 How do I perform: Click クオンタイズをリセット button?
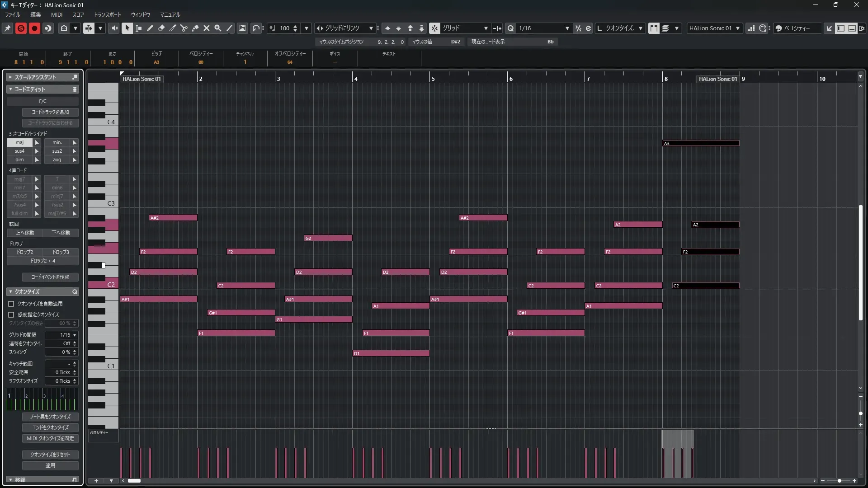pos(50,455)
